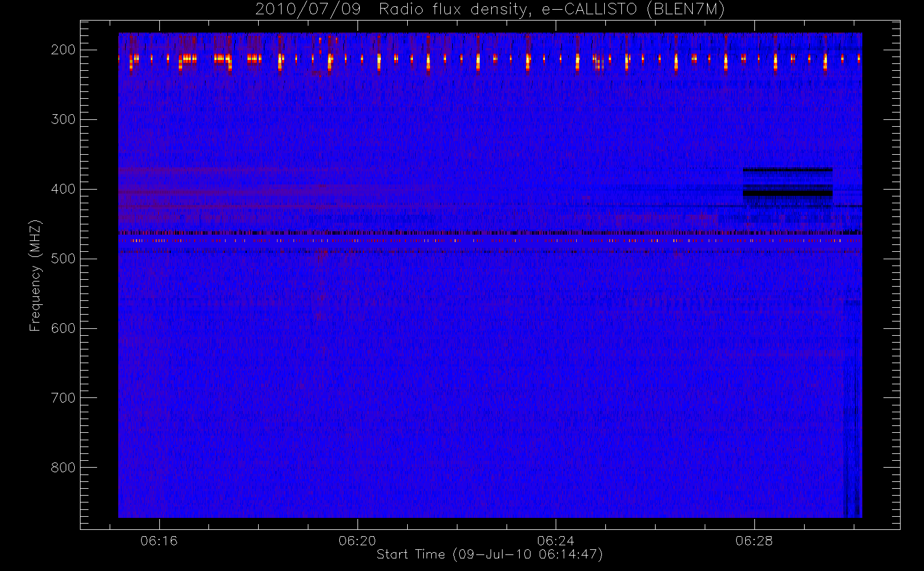Click the Start Time axis label text
The image size is (924, 571).
[x=489, y=554]
